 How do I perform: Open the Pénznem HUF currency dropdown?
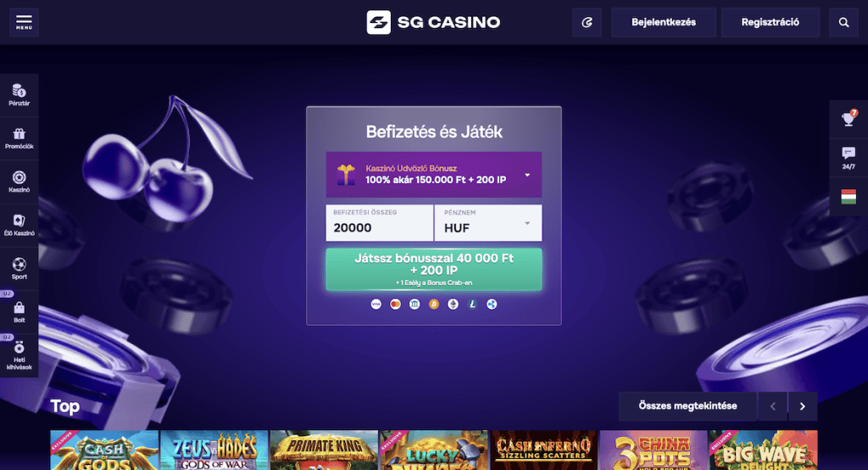click(x=488, y=223)
